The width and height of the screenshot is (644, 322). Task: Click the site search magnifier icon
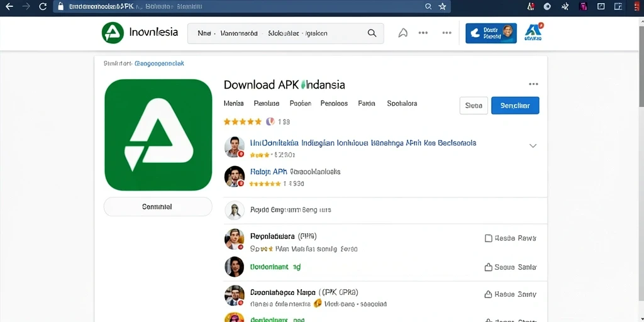(x=372, y=33)
